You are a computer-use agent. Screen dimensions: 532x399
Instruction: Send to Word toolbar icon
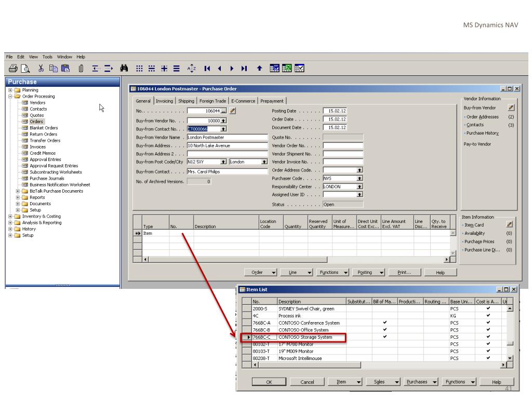[274, 68]
